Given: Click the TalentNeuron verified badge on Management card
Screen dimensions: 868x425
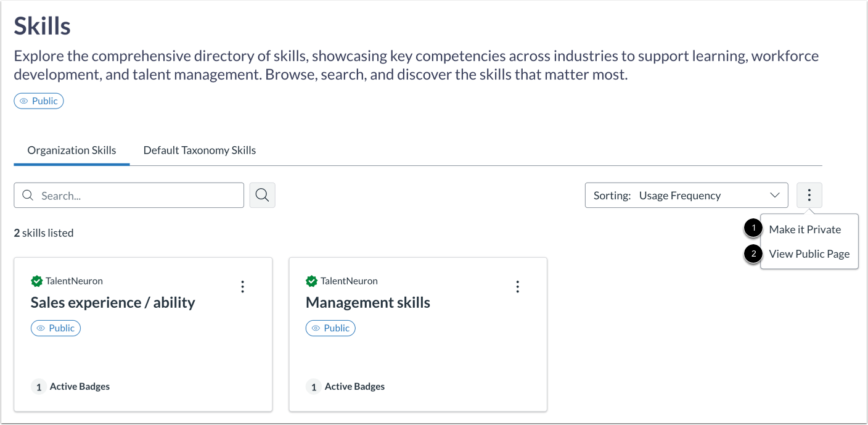Looking at the screenshot, I should coord(312,281).
